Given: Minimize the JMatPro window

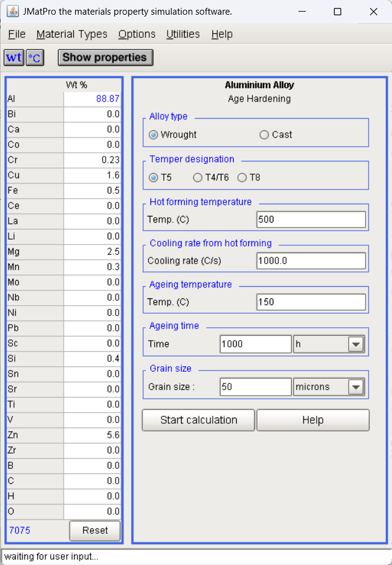Looking at the screenshot, I should [302, 12].
